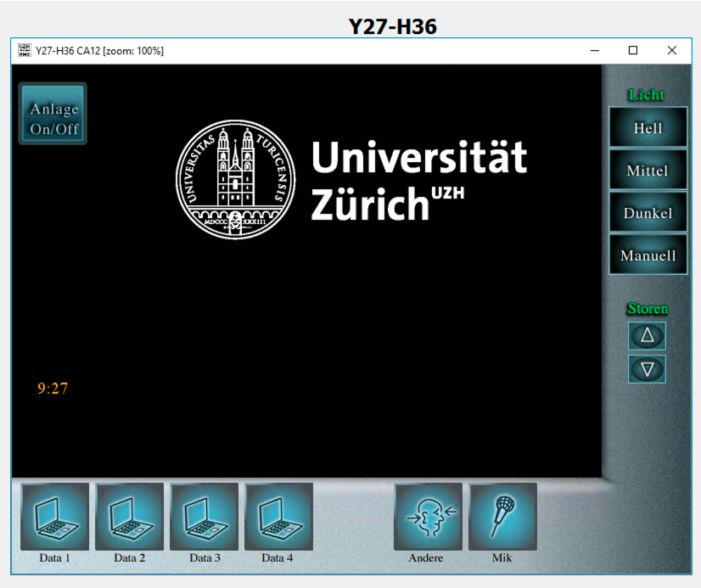Lower the blinds with Storen down arrow
Screen dimensions: 701x588
pyautogui.click(x=647, y=369)
